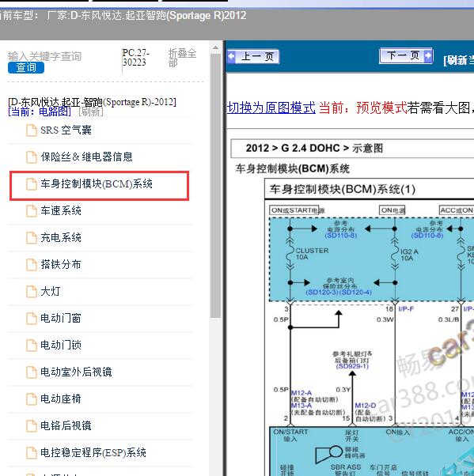Click the 上一页 previous page button
The width and height of the screenshot is (474, 476).
[x=253, y=56]
